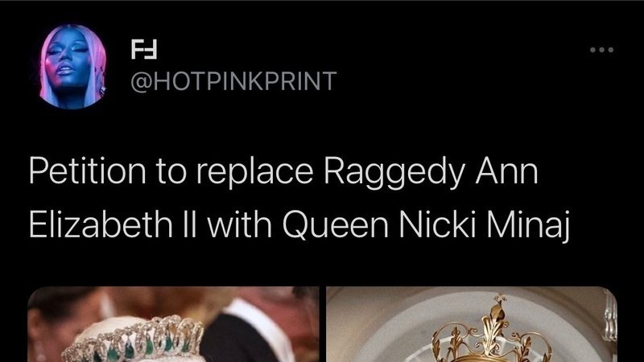Click the emerald tiara in the left photo
Viewport: 644px width, 362px height.
click(x=135, y=339)
